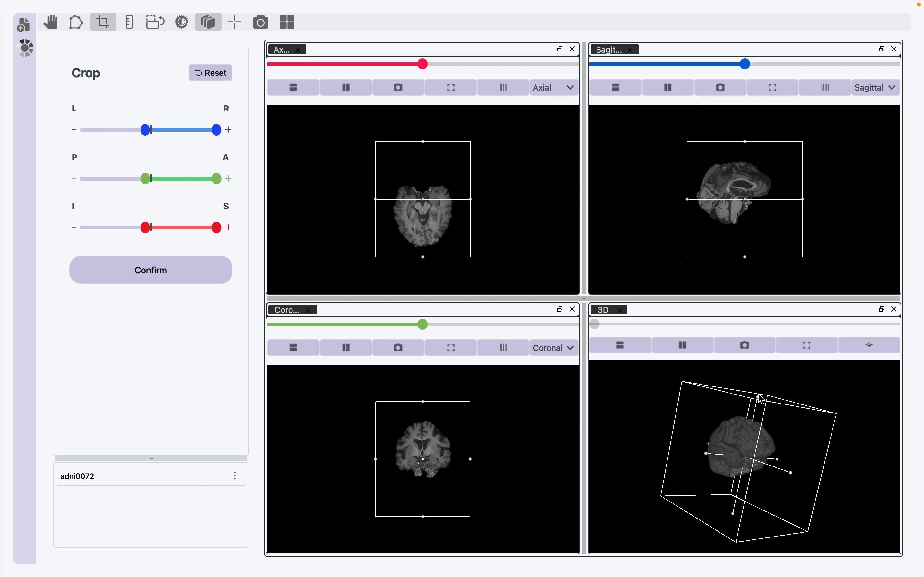
Task: Click the camera screenshot icon in the top toolbar
Action: click(x=260, y=22)
